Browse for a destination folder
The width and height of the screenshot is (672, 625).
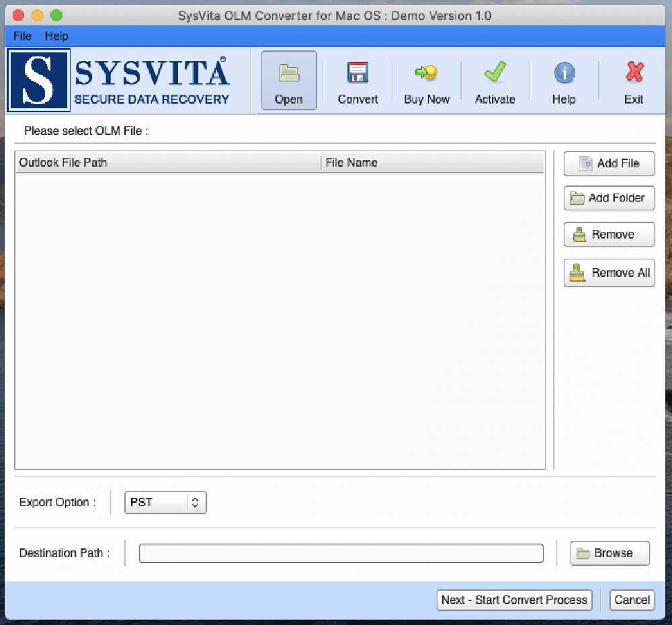[610, 553]
